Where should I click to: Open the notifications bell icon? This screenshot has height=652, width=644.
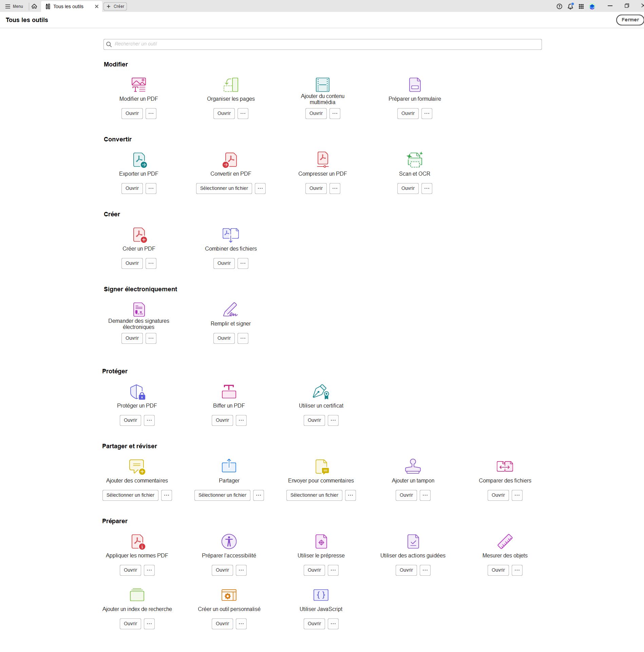coord(570,6)
